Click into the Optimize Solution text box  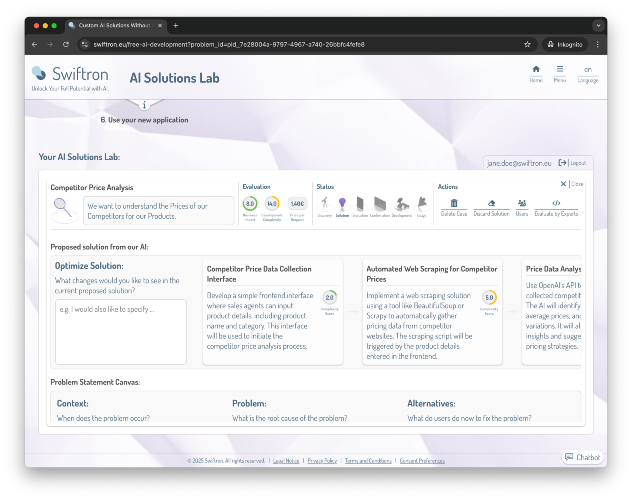click(x=121, y=332)
